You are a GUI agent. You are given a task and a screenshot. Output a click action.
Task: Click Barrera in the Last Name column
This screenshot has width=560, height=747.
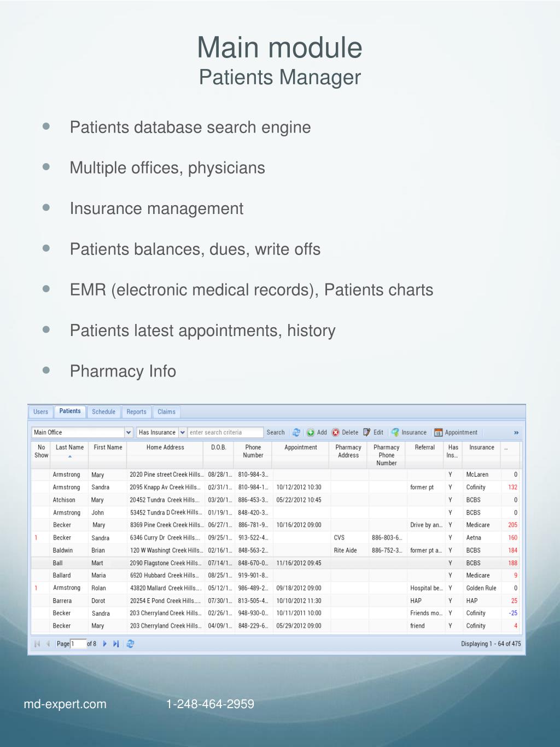[62, 600]
